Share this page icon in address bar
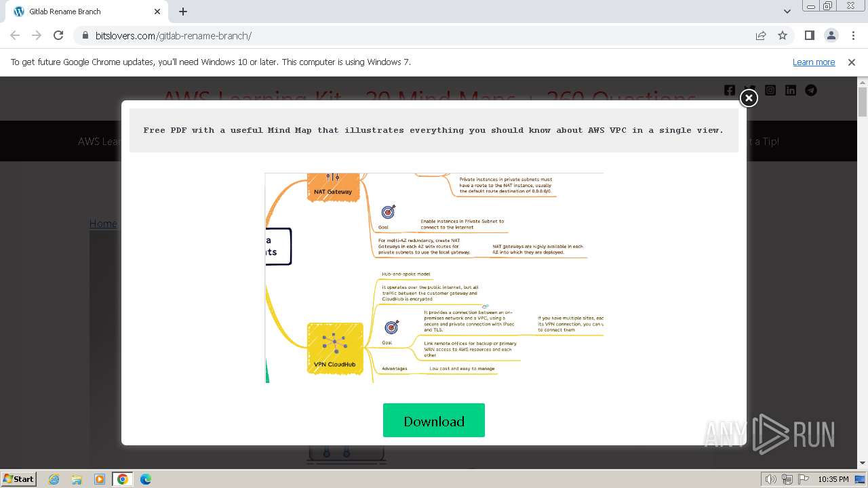 (x=761, y=35)
